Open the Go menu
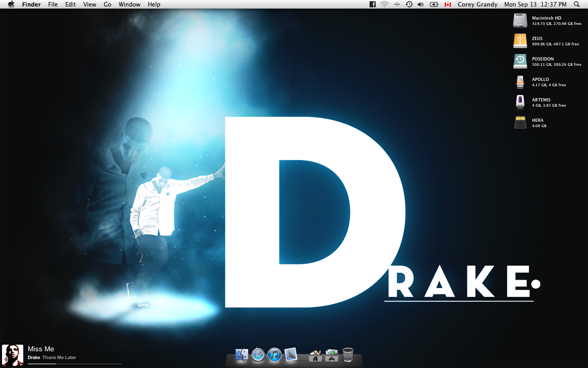Screen dimensions: 588x368 coord(107,4)
